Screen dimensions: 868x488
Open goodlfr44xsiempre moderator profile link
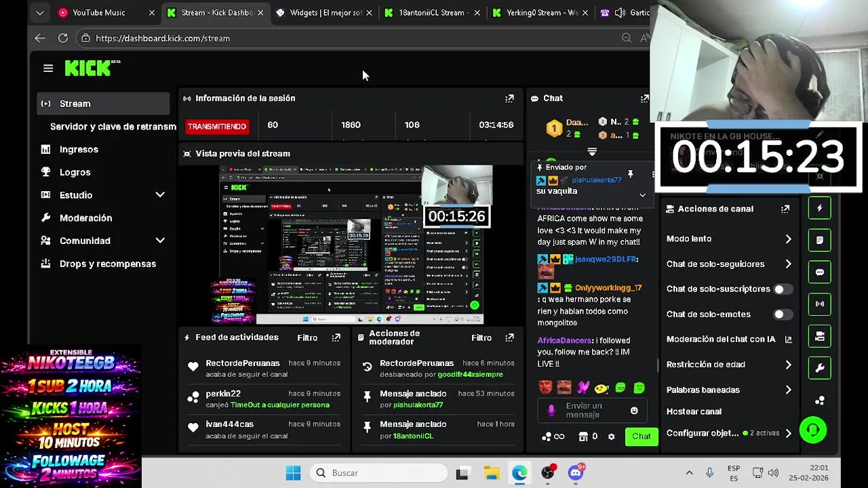point(471,374)
